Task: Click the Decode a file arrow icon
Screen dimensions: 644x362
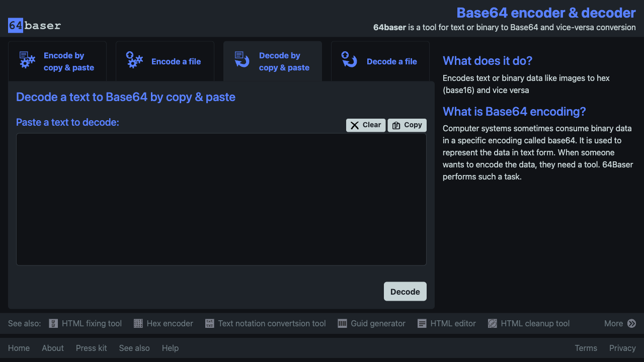Action: (349, 60)
